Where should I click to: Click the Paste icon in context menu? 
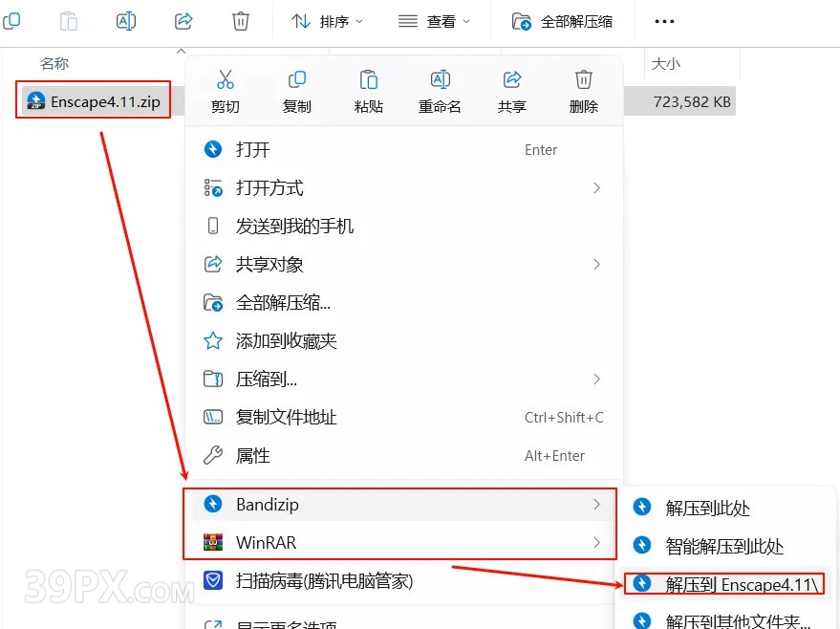point(369,80)
